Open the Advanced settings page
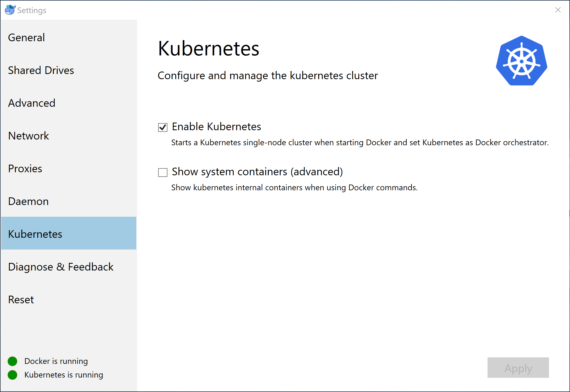Screen dimensions: 570x392 [32, 103]
